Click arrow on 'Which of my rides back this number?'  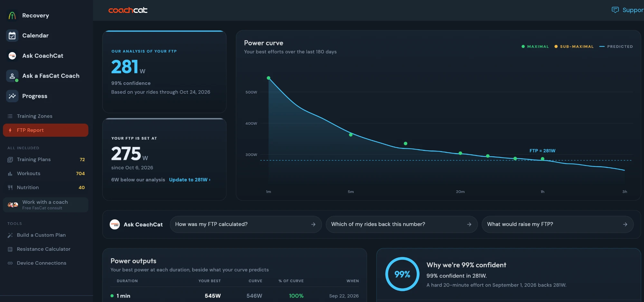coord(469,224)
